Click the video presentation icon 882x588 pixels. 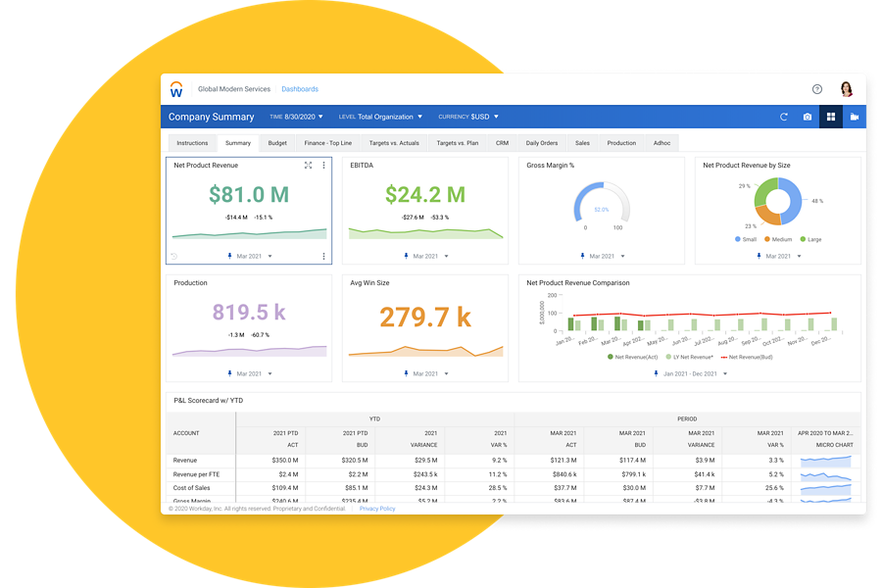coord(855,117)
